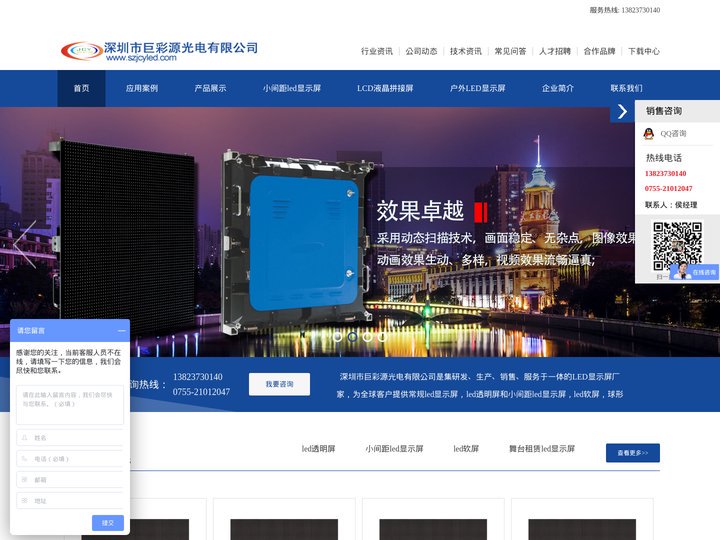Image resolution: width=720 pixels, height=540 pixels.
Task: Click the sidebar phone number 0755-21012047
Action: 668,189
